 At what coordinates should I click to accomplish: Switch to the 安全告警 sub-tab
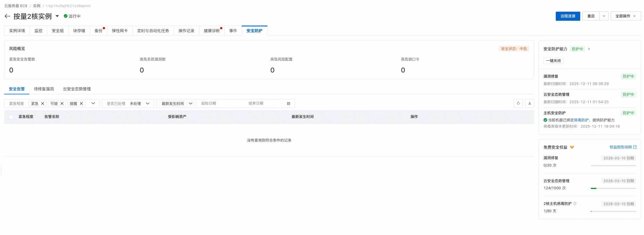coord(17,89)
